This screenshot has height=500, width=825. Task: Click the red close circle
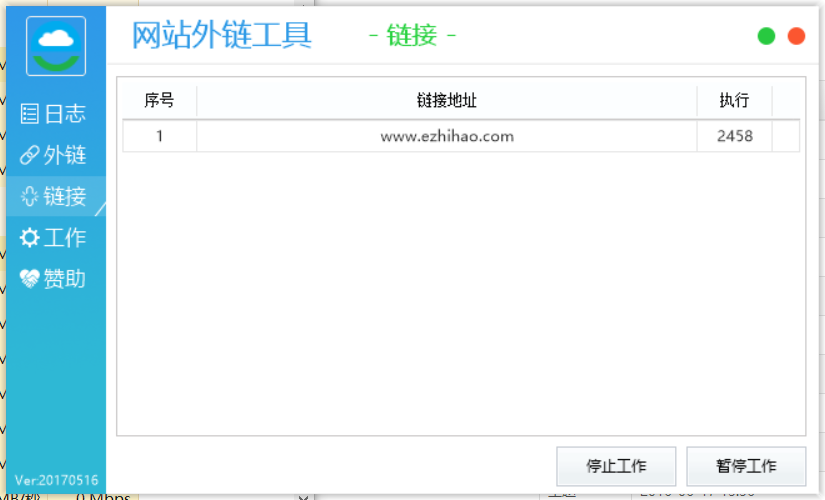pos(796,36)
